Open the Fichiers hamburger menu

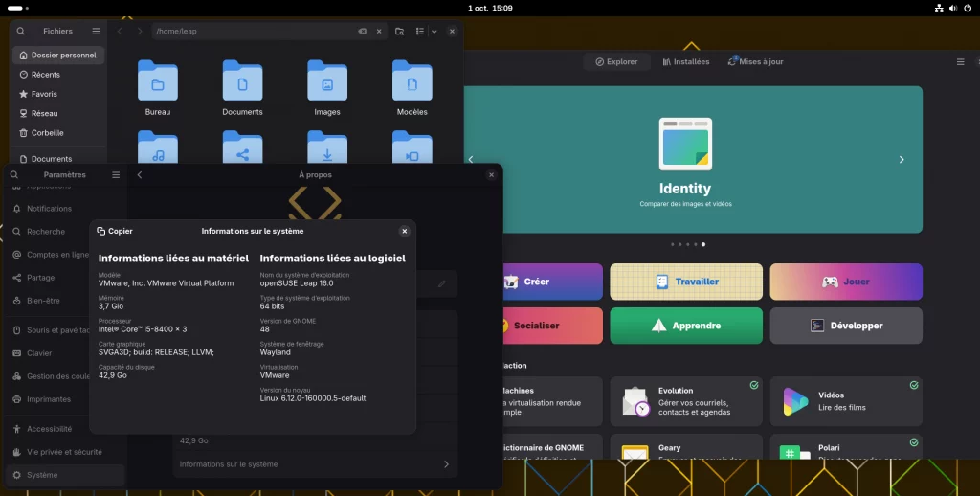(x=95, y=32)
